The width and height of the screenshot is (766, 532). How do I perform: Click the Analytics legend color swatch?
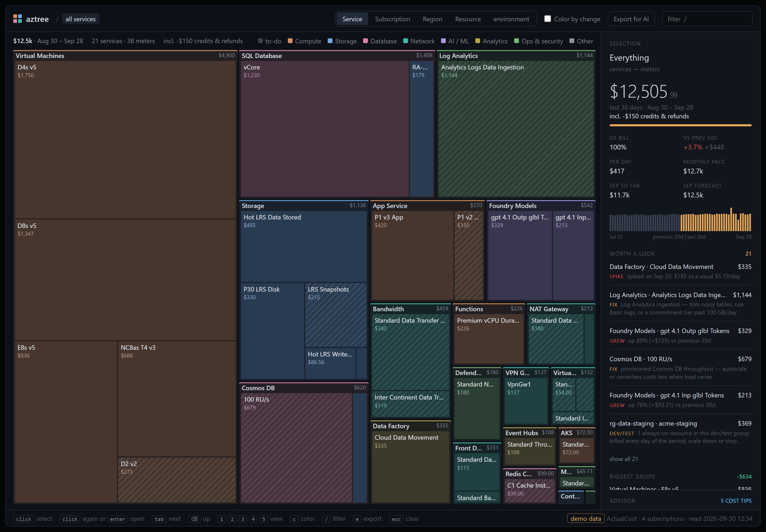click(478, 41)
